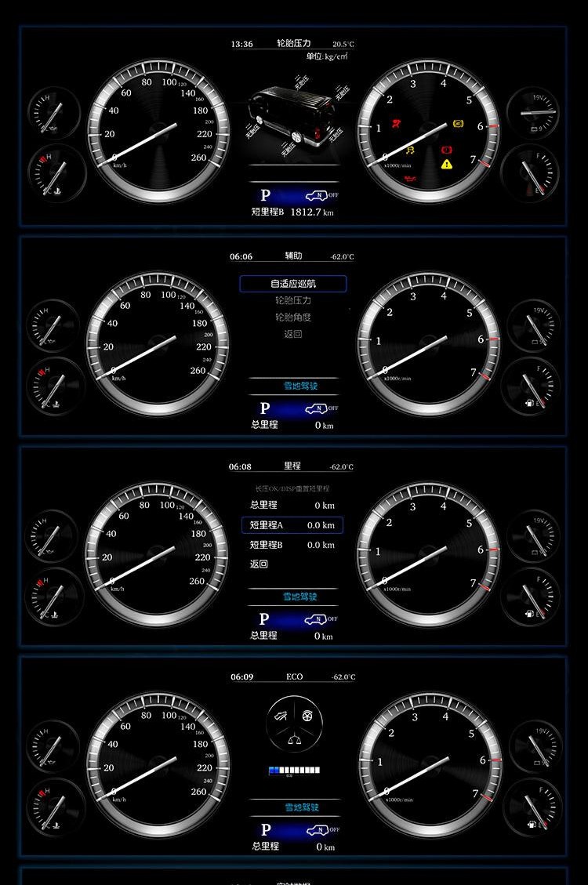Click the red engine oil warning icon
The height and width of the screenshot is (885, 588).
(408, 179)
